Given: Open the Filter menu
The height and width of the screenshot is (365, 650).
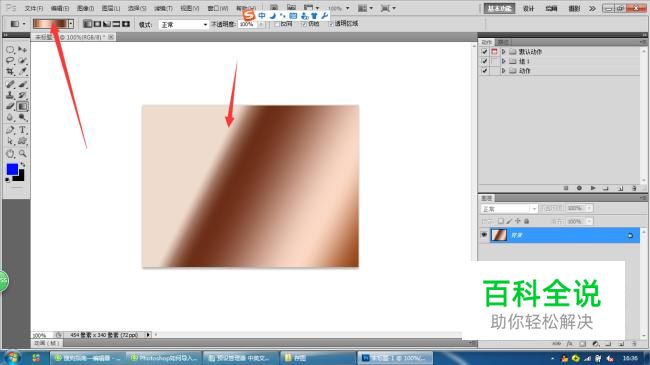Looking at the screenshot, I should click(163, 8).
